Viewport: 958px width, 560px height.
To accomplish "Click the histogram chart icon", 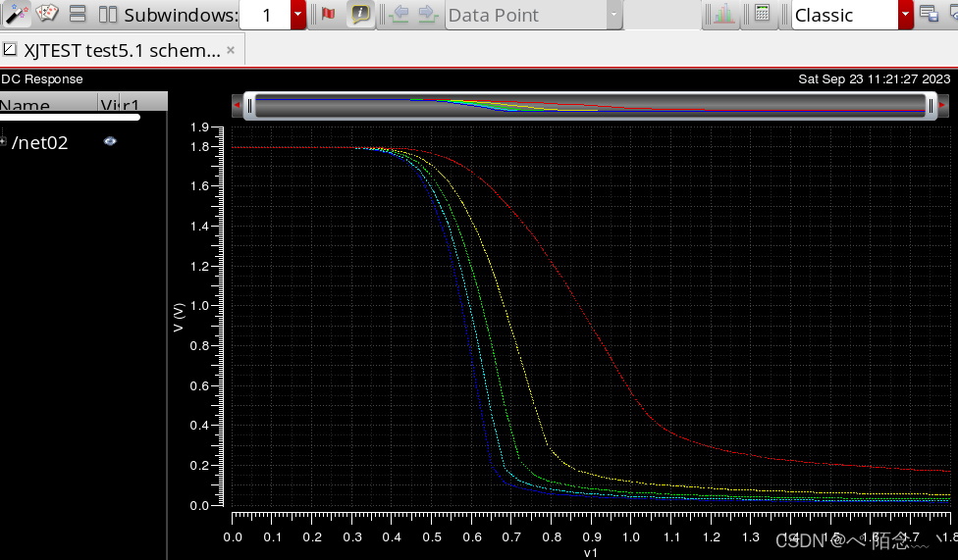I will pyautogui.click(x=723, y=14).
